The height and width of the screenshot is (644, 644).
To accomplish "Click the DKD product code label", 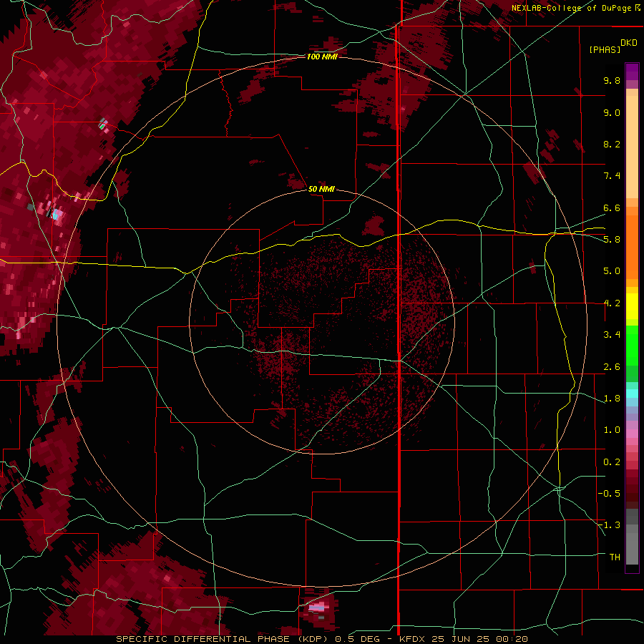I will pos(629,43).
